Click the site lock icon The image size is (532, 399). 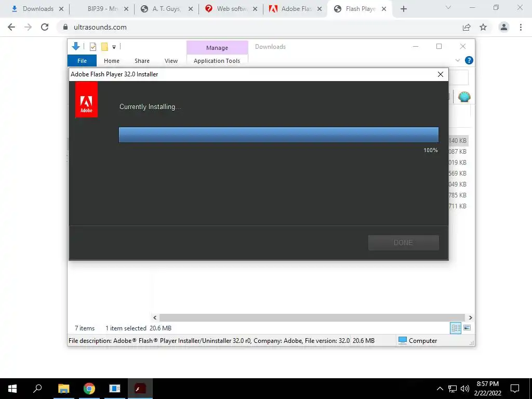tap(65, 27)
